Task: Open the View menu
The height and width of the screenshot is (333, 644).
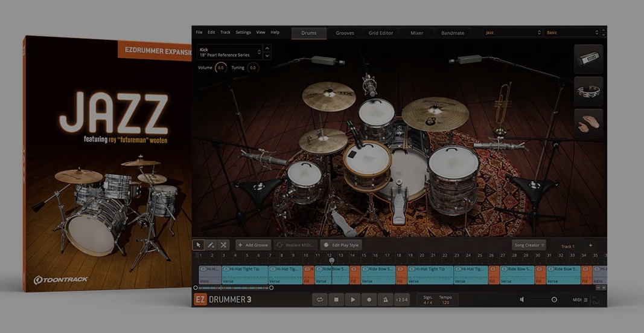Action: 261,32
